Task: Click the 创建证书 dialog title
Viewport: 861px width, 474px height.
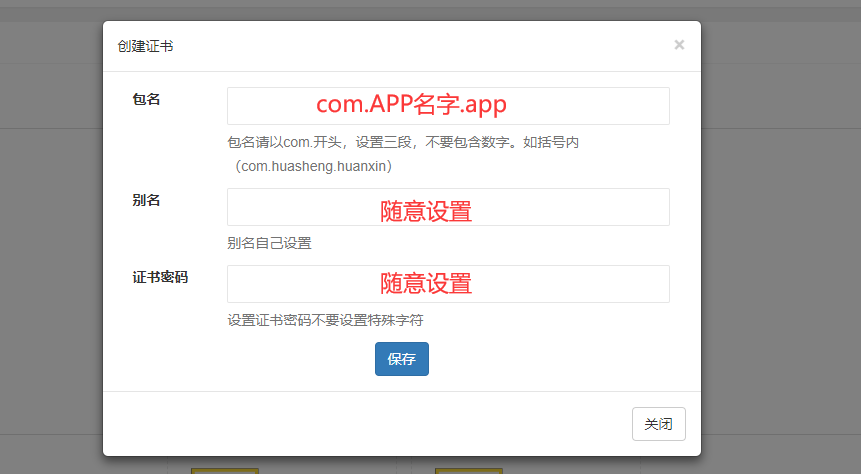Action: [146, 46]
